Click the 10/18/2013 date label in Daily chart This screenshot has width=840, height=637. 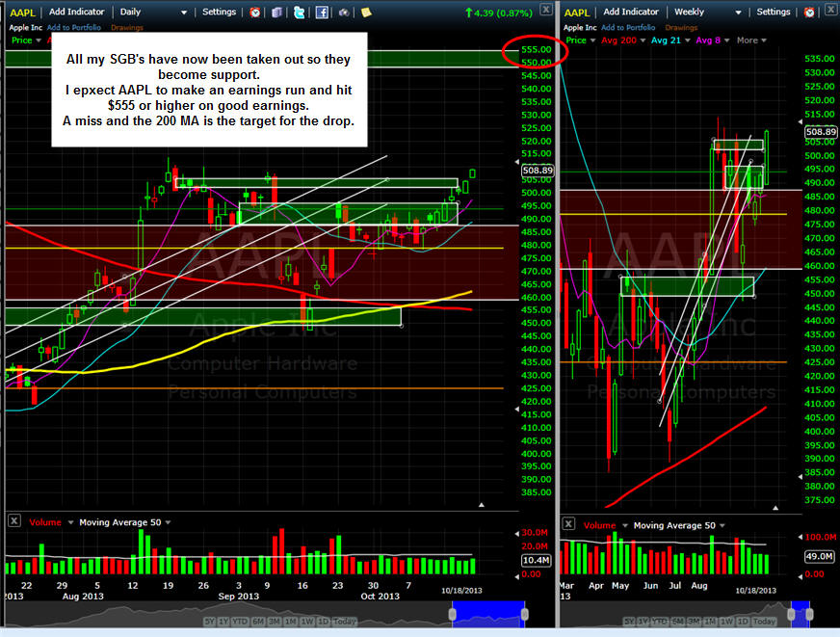point(461,591)
